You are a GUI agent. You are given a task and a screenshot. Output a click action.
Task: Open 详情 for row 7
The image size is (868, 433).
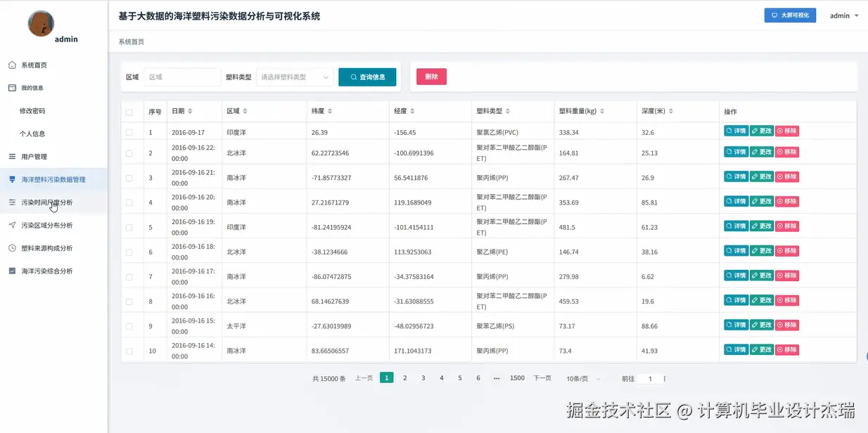736,275
